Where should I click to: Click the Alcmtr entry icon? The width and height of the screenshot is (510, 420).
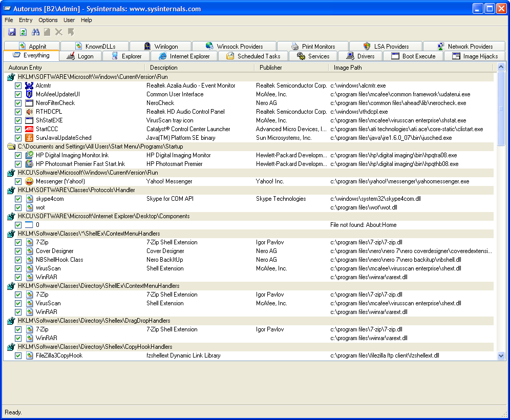click(x=29, y=86)
